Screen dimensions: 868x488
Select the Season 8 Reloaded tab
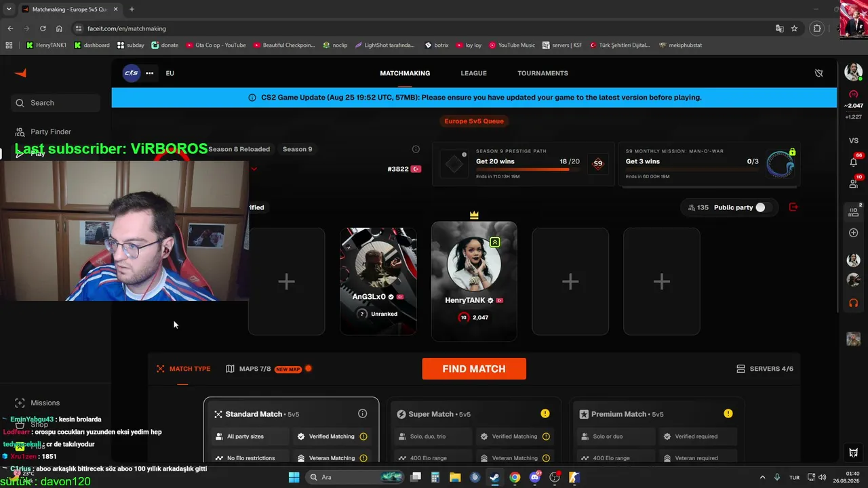pyautogui.click(x=239, y=149)
